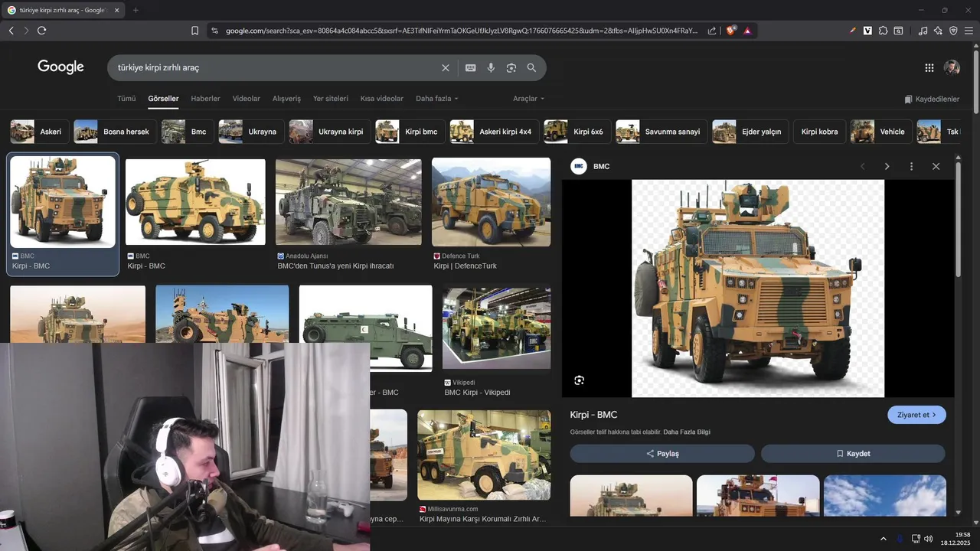Image resolution: width=980 pixels, height=551 pixels.
Task: Save the image with Kaydet button
Action: coord(853,454)
